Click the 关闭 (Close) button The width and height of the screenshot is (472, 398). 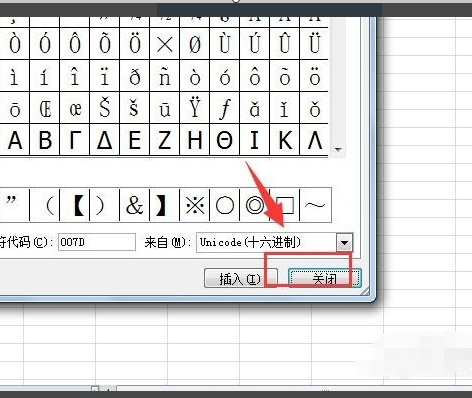point(324,278)
